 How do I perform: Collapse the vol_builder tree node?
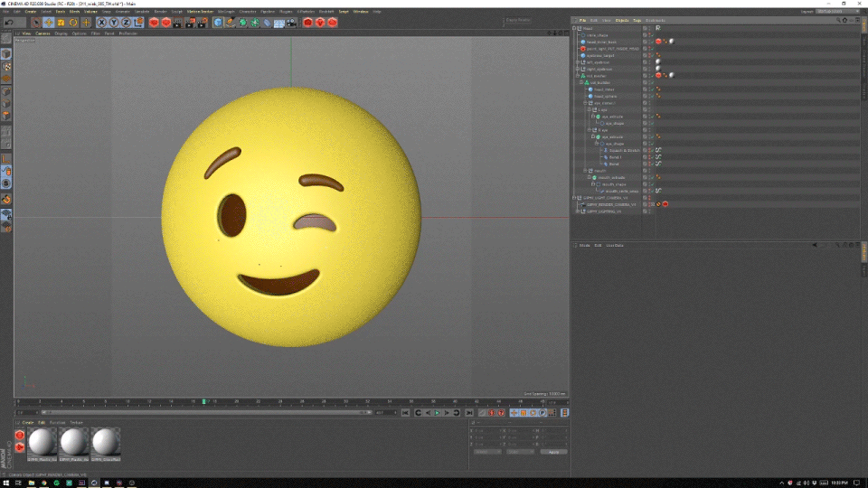click(581, 82)
